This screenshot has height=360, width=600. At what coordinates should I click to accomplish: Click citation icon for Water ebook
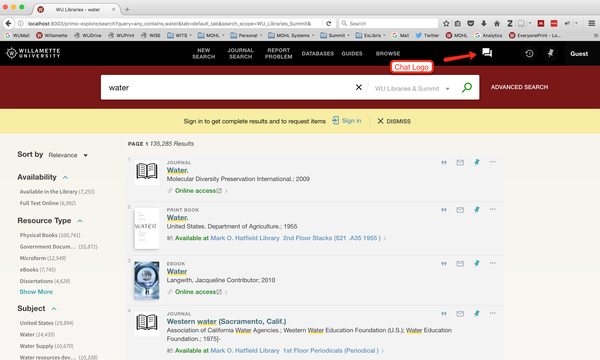pyautogui.click(x=443, y=264)
